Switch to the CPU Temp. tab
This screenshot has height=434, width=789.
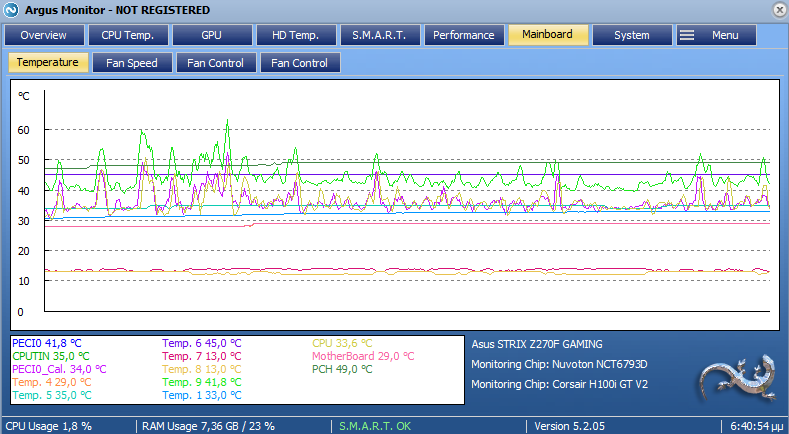coord(128,35)
